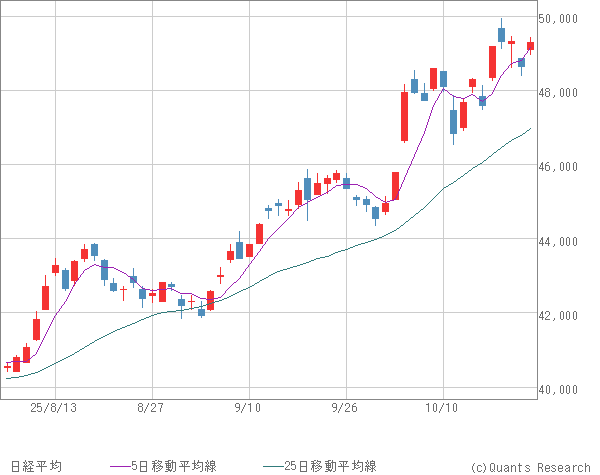Screen dimensions: 600x475
Task: Click the last red candlestick at far right
Action: (530, 45)
